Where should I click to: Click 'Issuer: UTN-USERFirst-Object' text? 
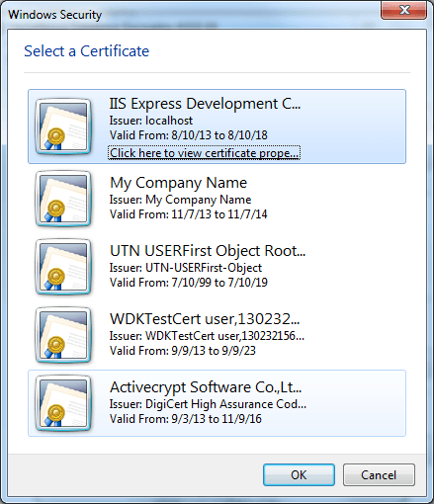coord(186,268)
